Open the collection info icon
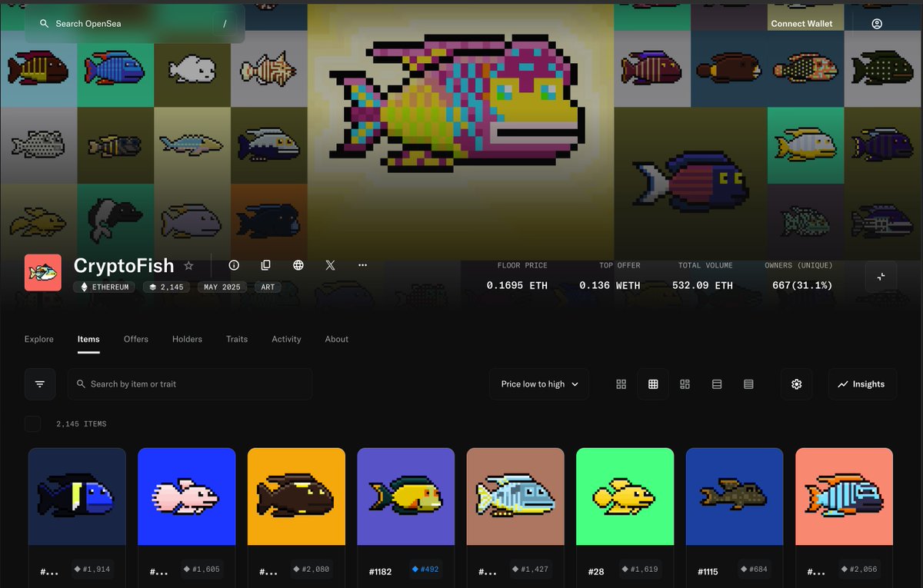923x588 pixels. pos(234,265)
